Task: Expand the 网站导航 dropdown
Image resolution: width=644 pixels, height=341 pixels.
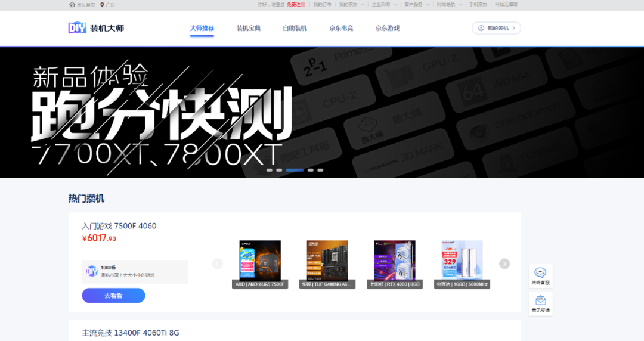Action: (x=450, y=5)
